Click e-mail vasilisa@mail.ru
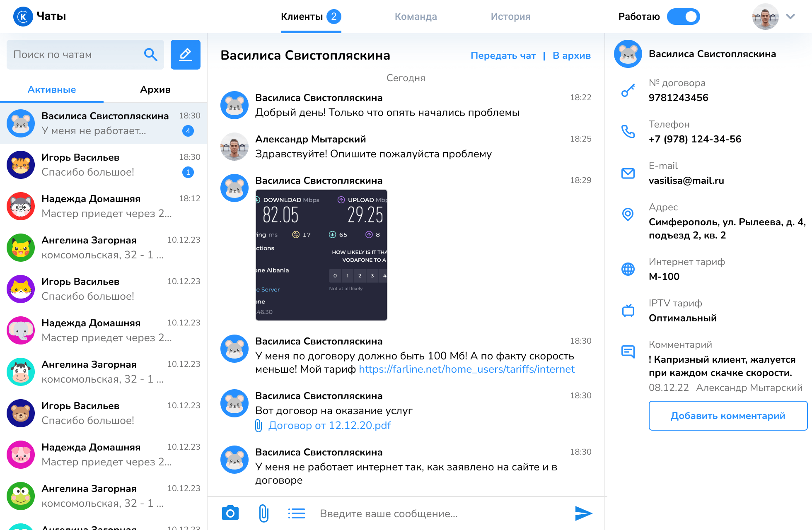The image size is (812, 530). (686, 181)
